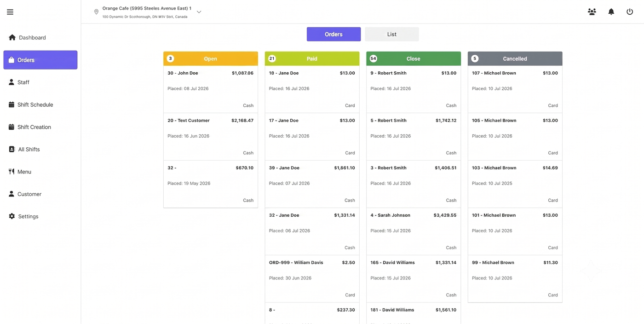Open order 165 - David Williams
The image size is (644, 324).
coord(414,279)
